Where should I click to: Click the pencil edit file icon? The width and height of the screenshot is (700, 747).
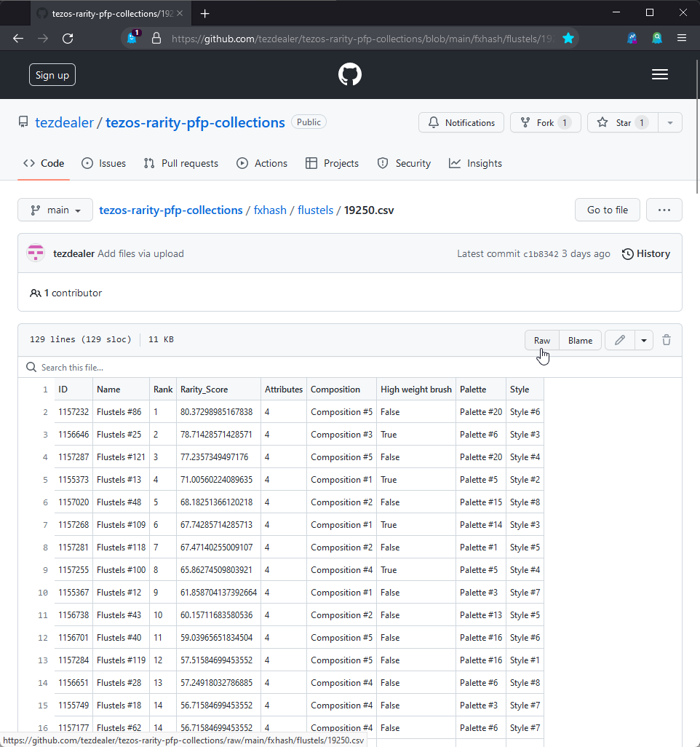click(620, 340)
